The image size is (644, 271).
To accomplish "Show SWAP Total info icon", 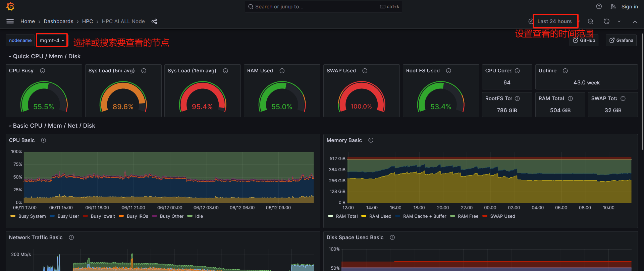I will coord(623,98).
